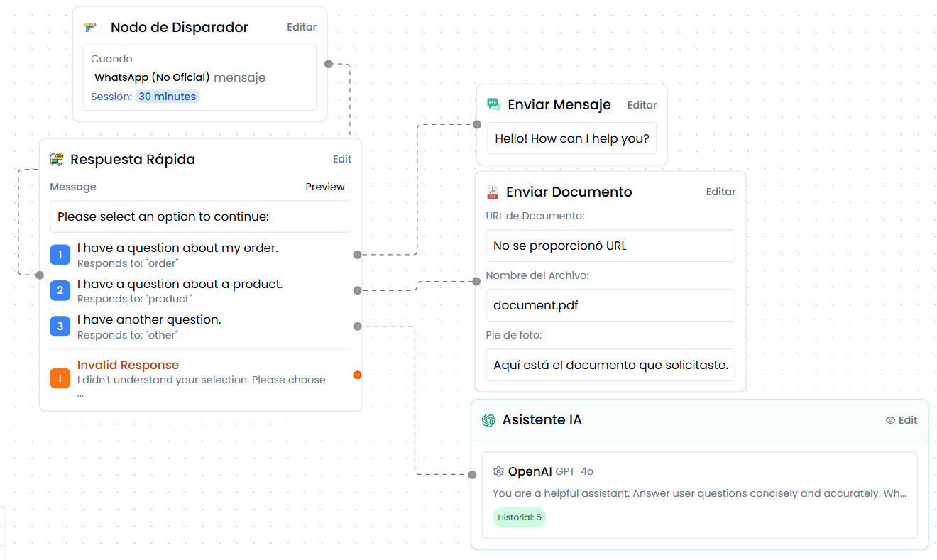Click Editar on the Enviar Documento node
This screenshot has height=560, width=937.
pyautogui.click(x=720, y=192)
